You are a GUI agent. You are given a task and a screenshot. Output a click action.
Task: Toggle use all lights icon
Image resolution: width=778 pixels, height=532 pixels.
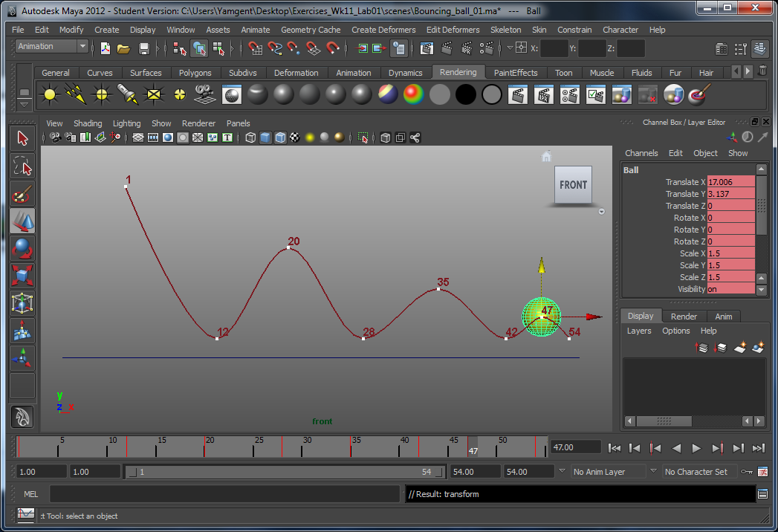pos(310,137)
